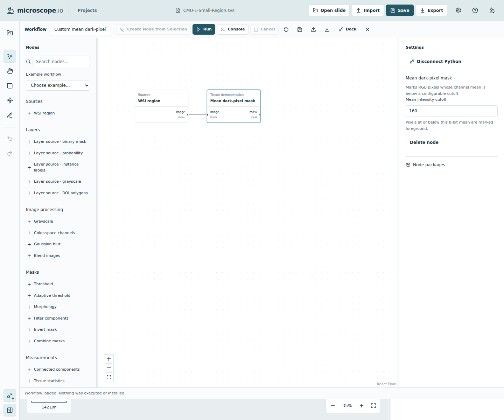504x420 pixels.
Task: Expand Node packages section
Action: pos(426,165)
